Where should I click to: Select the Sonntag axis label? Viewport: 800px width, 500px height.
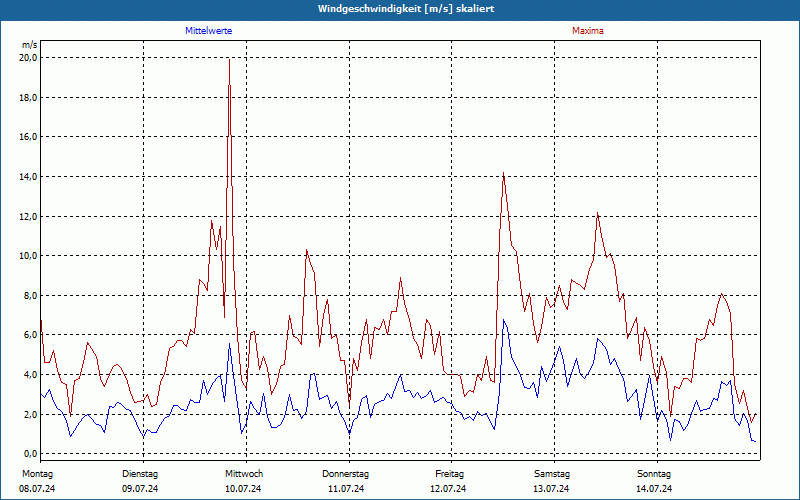(x=654, y=474)
